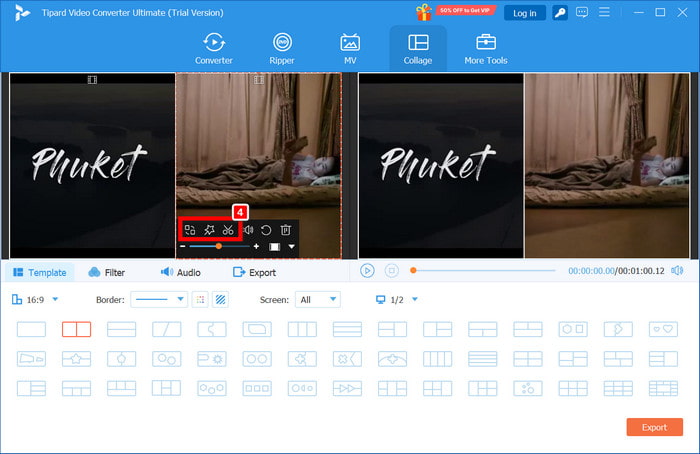
Task: Click the white fit-frame icon on the clip toolbar
Action: (x=275, y=247)
